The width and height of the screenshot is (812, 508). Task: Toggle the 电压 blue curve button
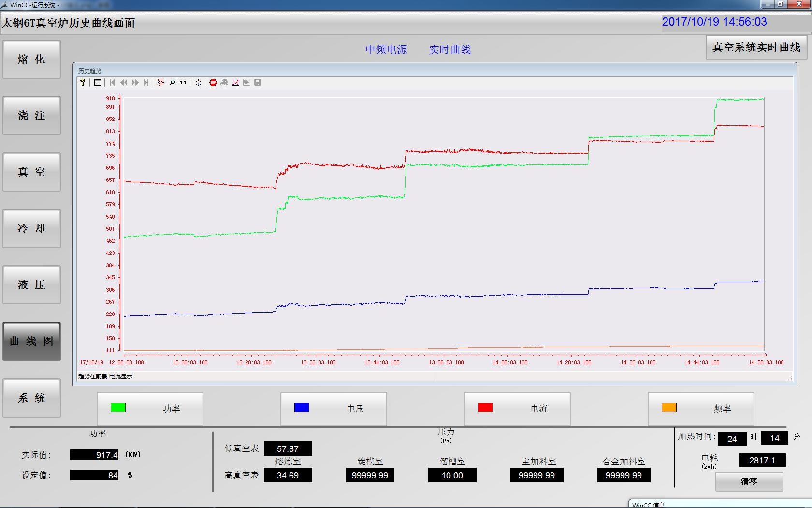[x=333, y=409]
